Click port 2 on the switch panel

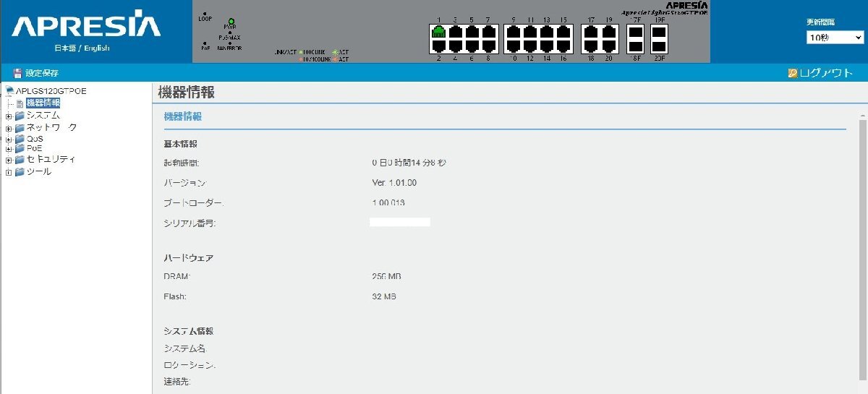(x=438, y=46)
